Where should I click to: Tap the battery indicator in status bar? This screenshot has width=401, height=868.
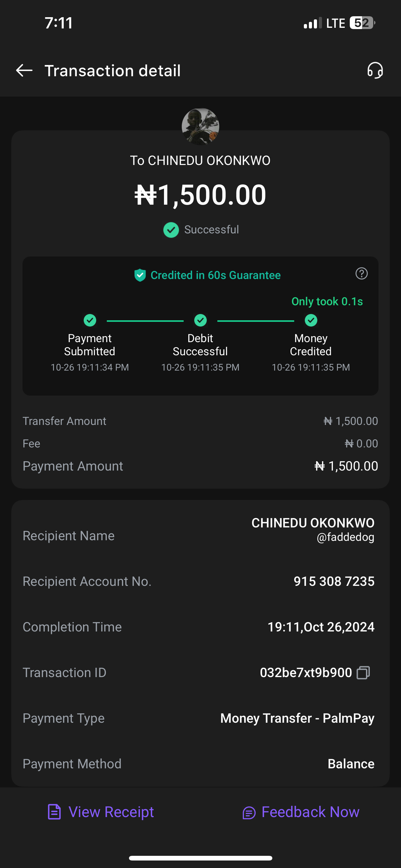[x=362, y=23]
